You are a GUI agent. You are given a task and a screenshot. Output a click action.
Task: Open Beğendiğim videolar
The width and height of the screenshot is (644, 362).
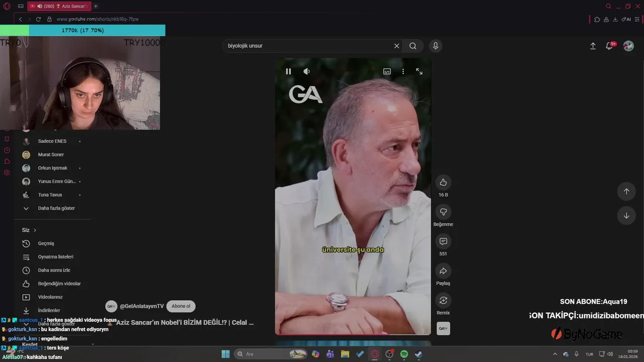[x=59, y=284]
